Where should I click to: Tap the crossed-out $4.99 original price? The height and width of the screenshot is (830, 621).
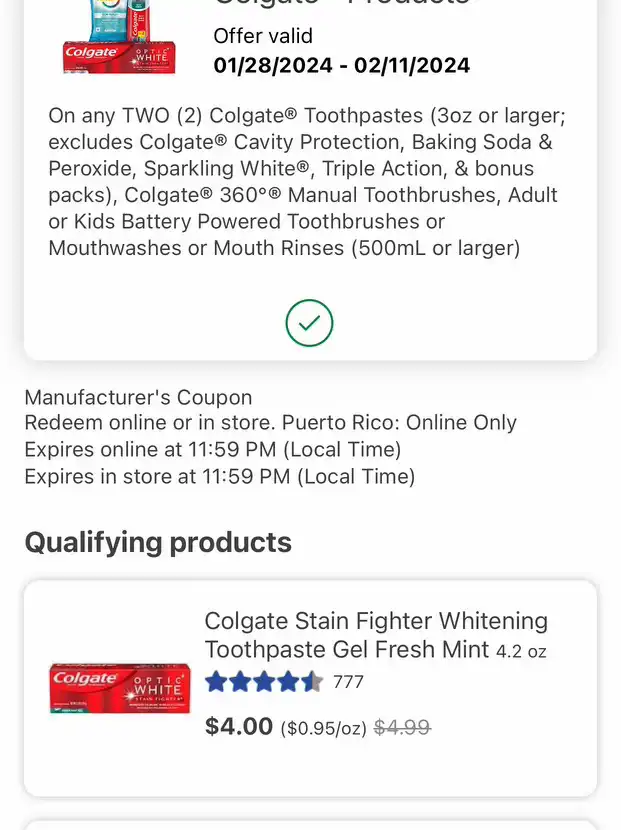click(x=402, y=727)
